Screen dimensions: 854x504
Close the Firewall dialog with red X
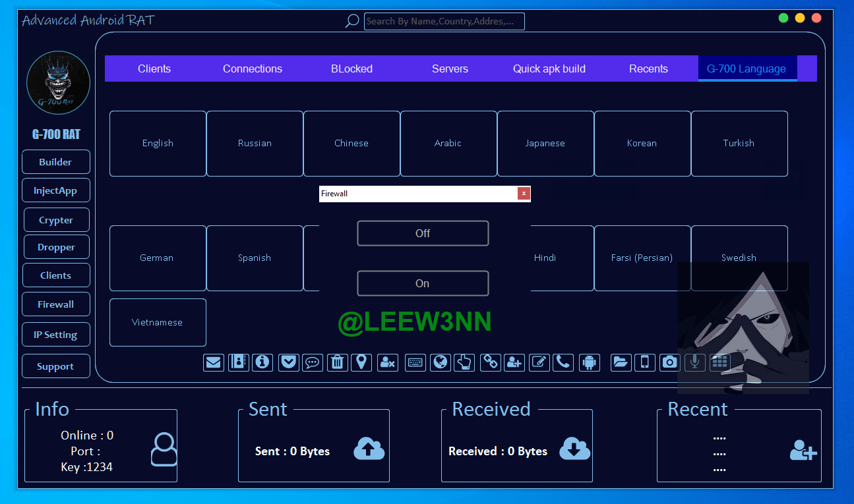[x=524, y=194]
